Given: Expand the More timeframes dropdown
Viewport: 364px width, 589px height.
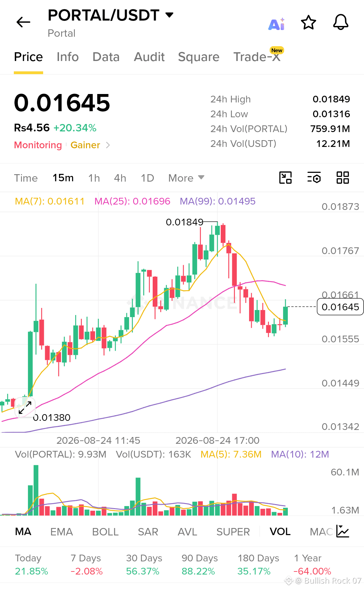Looking at the screenshot, I should point(186,178).
